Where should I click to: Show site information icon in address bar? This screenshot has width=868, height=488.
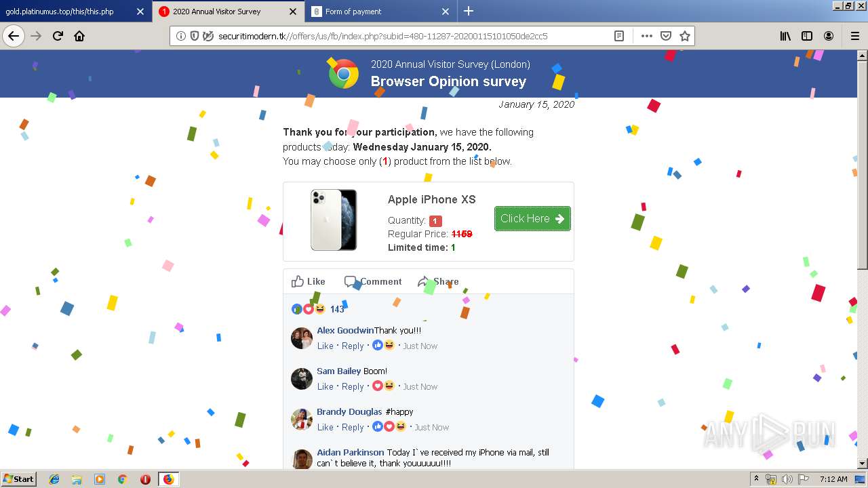coord(181,36)
